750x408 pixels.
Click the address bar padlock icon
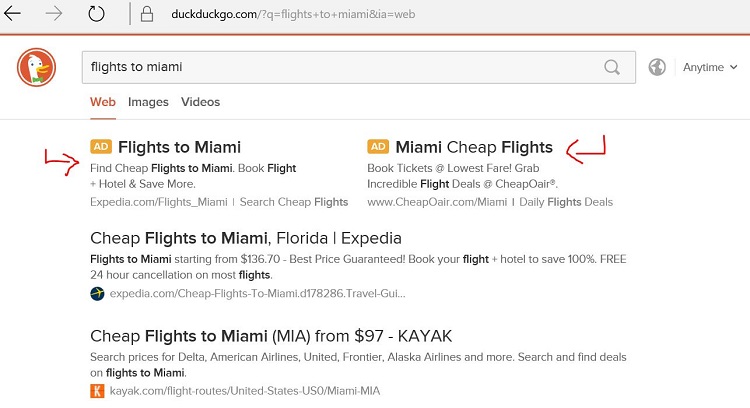tap(146, 14)
